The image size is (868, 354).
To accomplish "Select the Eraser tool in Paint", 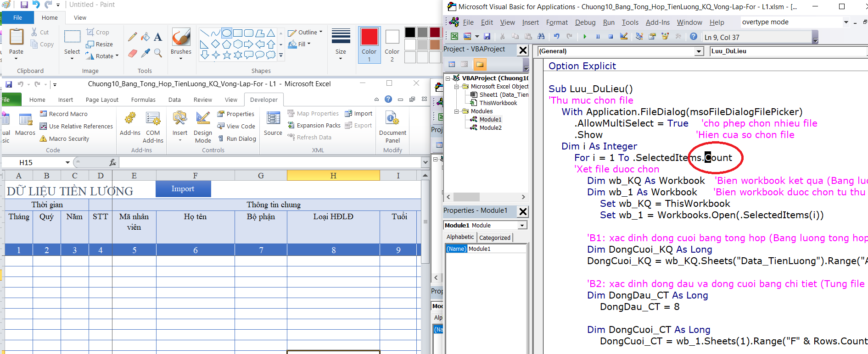I will [133, 53].
